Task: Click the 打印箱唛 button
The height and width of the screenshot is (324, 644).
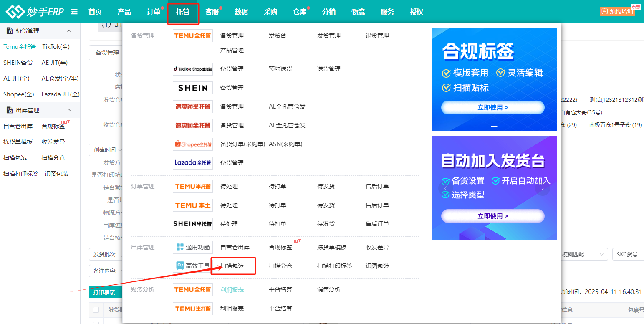Action: 104,292
